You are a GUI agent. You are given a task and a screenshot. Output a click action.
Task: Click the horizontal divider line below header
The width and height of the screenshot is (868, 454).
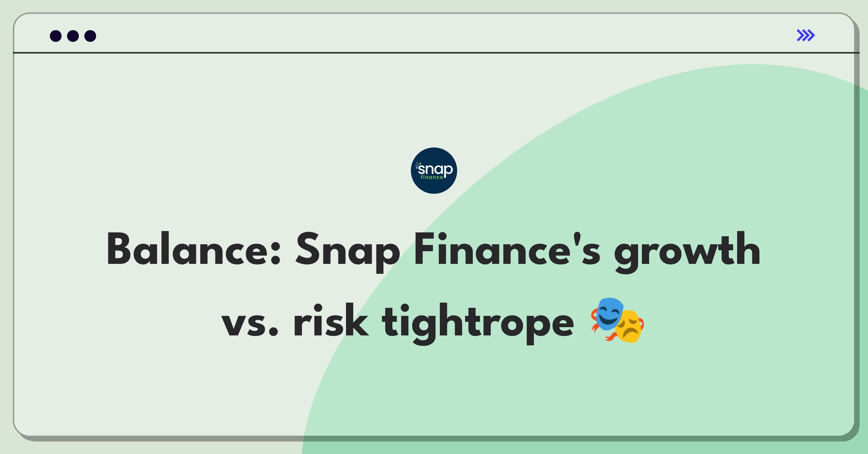[436, 53]
